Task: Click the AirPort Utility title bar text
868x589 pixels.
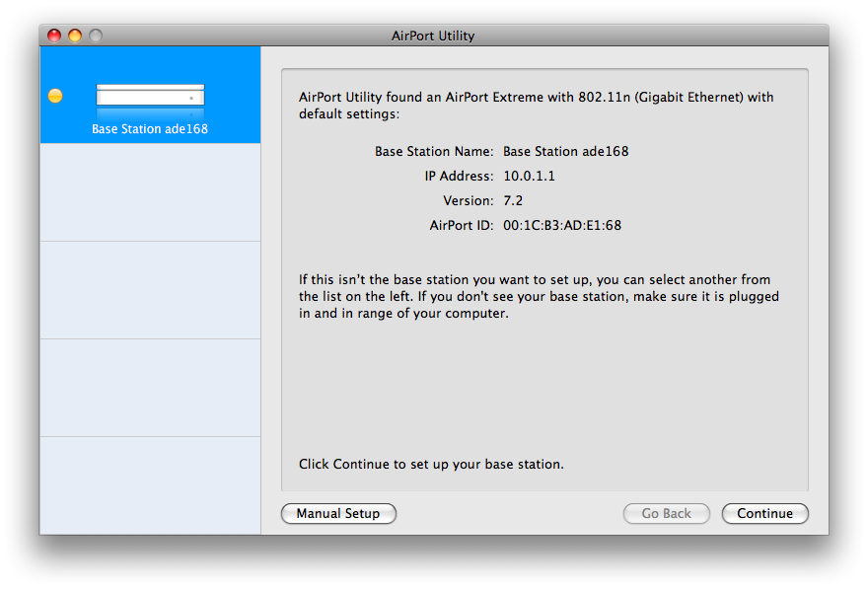Action: (x=433, y=36)
